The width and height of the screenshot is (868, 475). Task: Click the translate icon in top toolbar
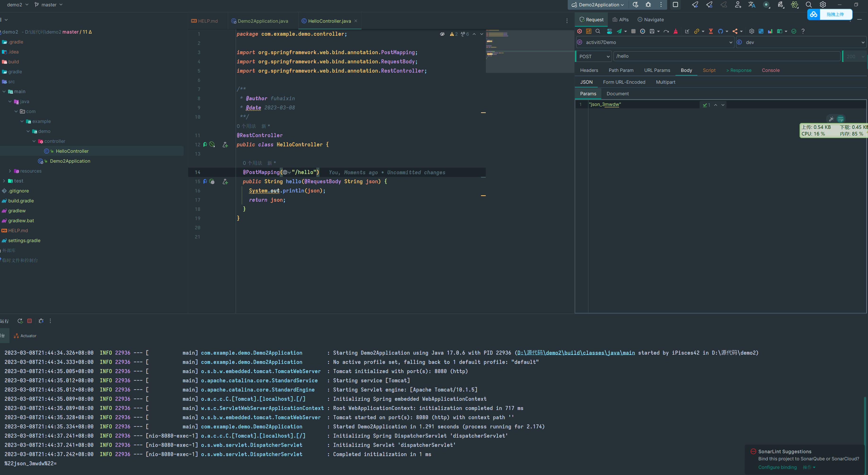click(752, 5)
